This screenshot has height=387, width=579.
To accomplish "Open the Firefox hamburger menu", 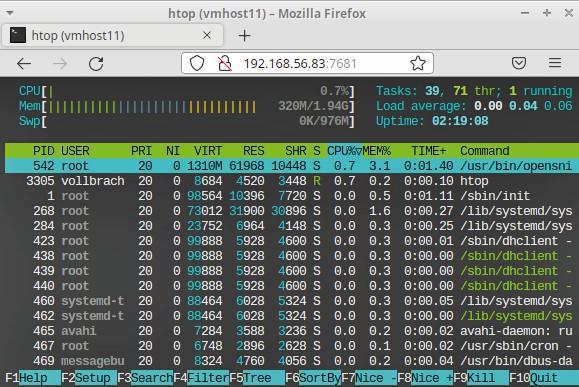I will coord(555,63).
